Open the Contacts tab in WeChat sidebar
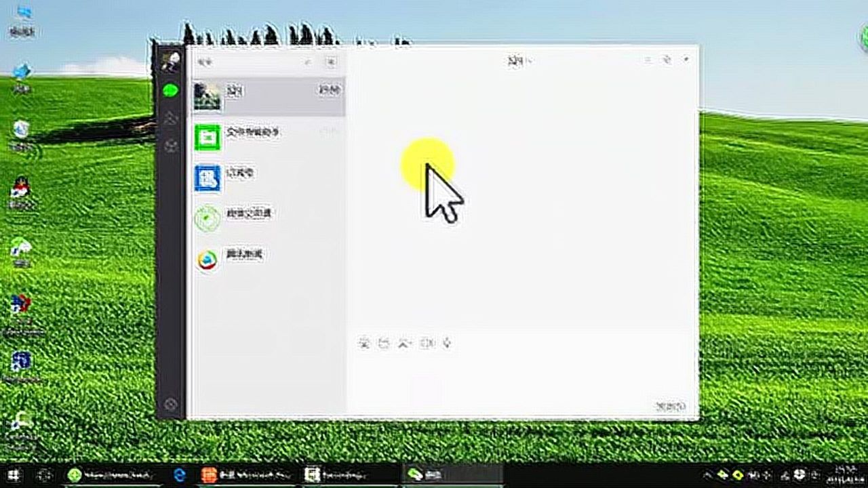868x488 pixels. 170,118
